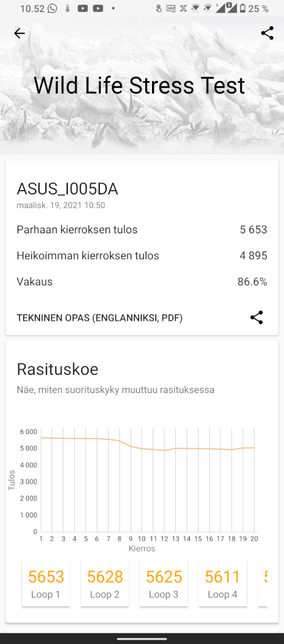Viewport: 284px width, 644px height.
Task: Tap the Wild Life Stress Test title
Action: coord(139,86)
